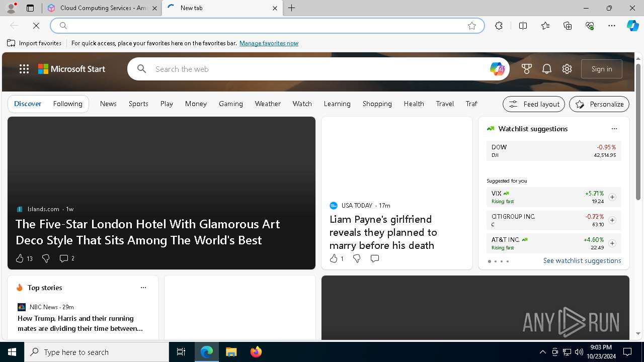Click the taskbar search box
The width and height of the screenshot is (644, 362).
tap(97, 352)
